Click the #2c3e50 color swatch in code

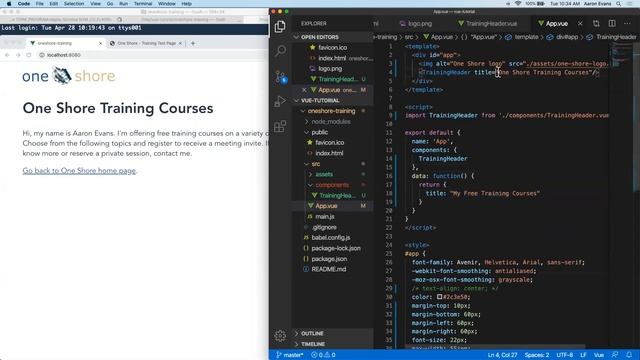pyautogui.click(x=439, y=297)
